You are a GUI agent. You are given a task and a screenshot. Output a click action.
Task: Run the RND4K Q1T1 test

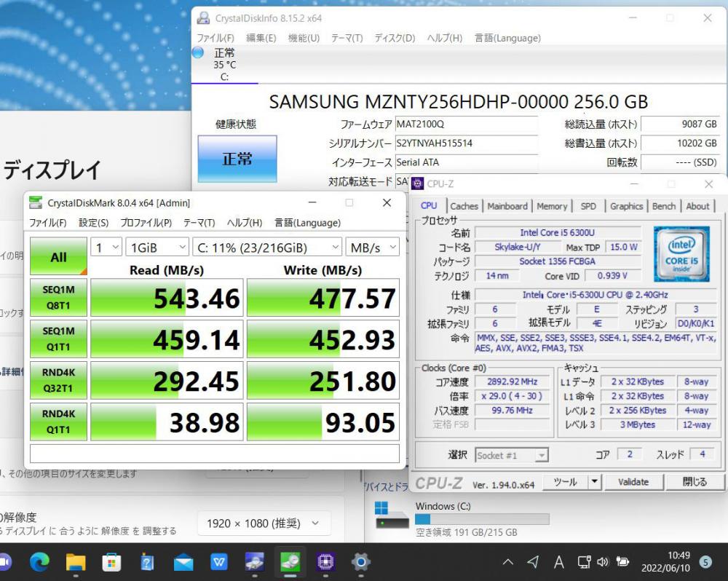coord(58,422)
